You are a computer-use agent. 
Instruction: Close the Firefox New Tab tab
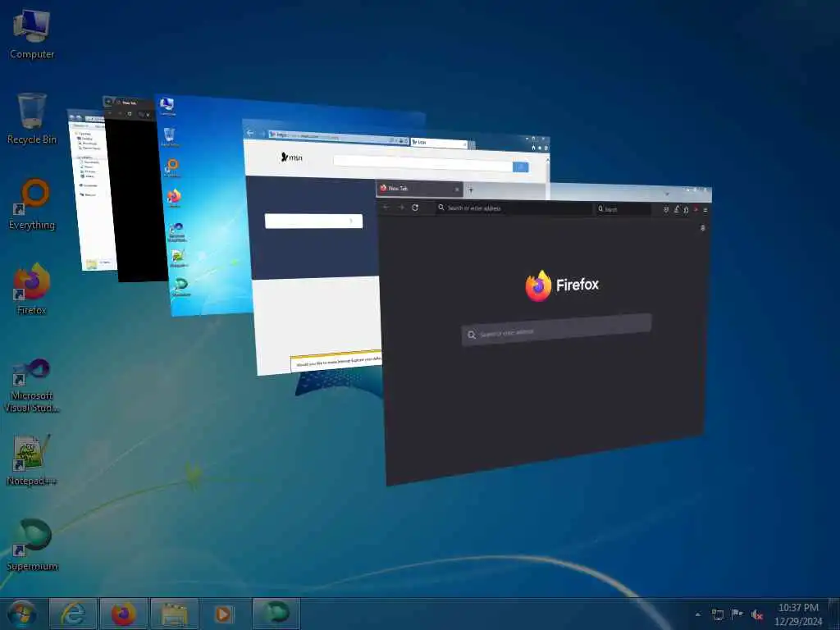point(457,189)
